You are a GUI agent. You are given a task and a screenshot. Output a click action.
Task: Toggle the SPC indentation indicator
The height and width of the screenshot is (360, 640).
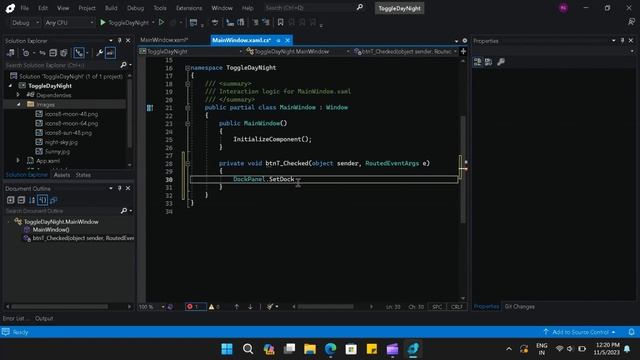click(x=437, y=307)
